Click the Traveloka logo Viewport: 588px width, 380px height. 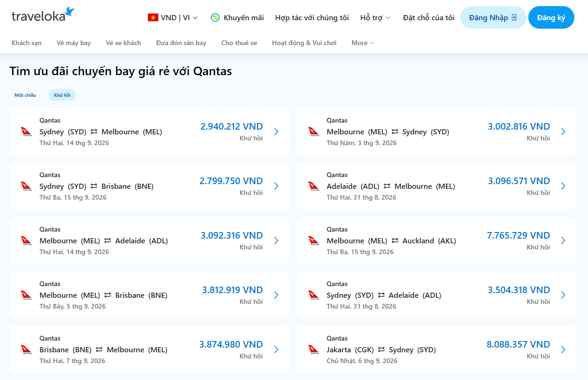click(x=43, y=15)
